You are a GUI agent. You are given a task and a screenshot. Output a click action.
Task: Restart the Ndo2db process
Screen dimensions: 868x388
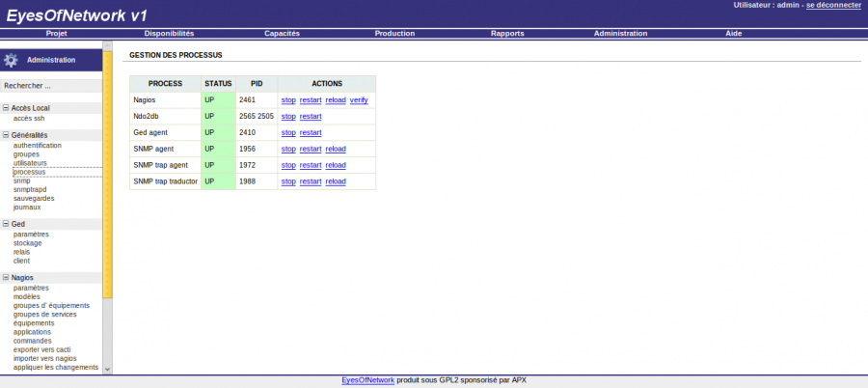coord(311,117)
